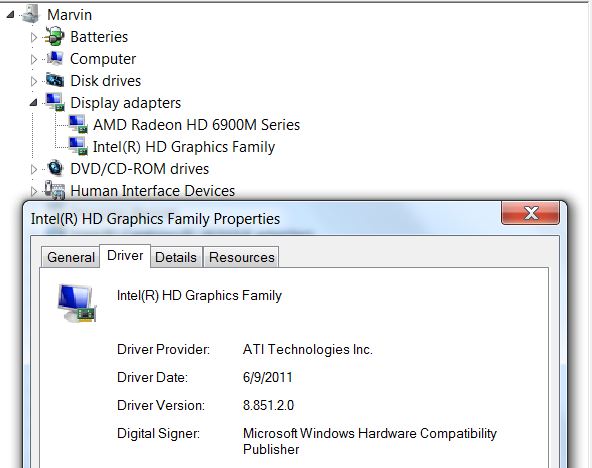Image resolution: width=592 pixels, height=468 pixels.
Task: Expand the Disk drives node arrow
Action: point(34,81)
